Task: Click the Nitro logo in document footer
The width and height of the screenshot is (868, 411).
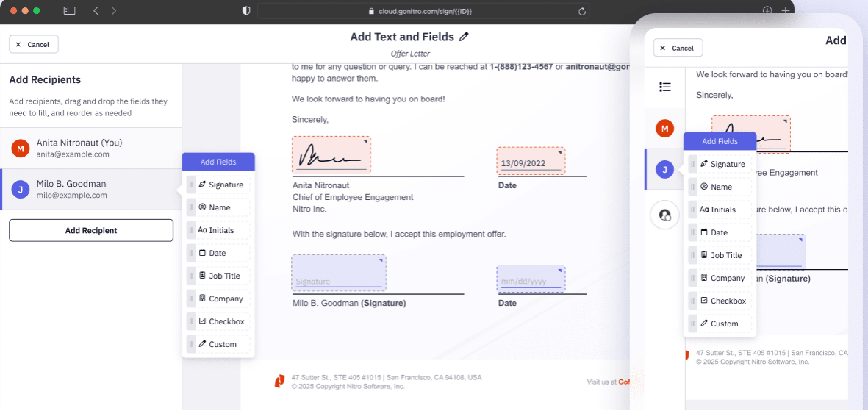Action: pos(280,381)
